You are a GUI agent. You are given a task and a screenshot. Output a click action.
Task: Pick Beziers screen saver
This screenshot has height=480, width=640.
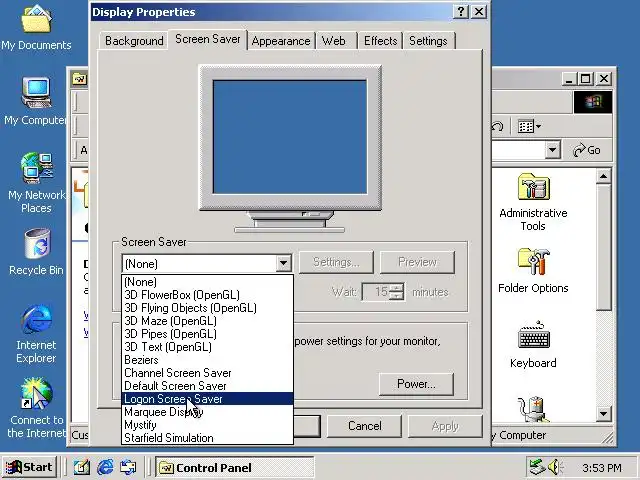[x=207, y=360]
